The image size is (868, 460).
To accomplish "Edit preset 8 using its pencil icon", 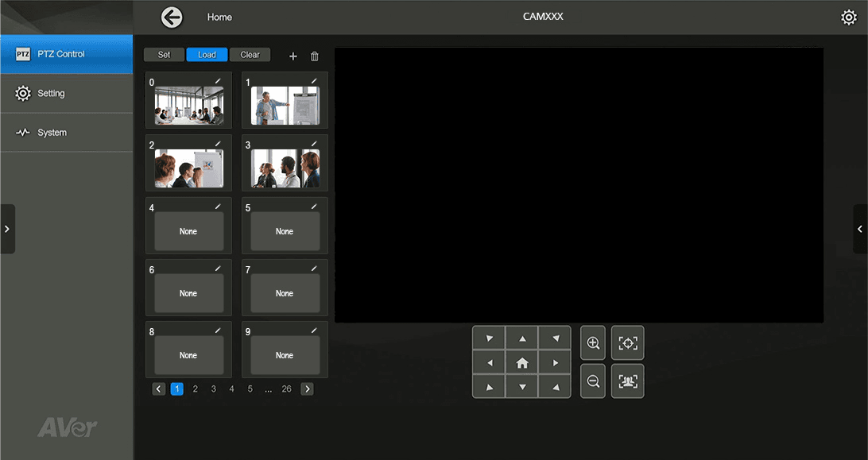I will point(218,331).
